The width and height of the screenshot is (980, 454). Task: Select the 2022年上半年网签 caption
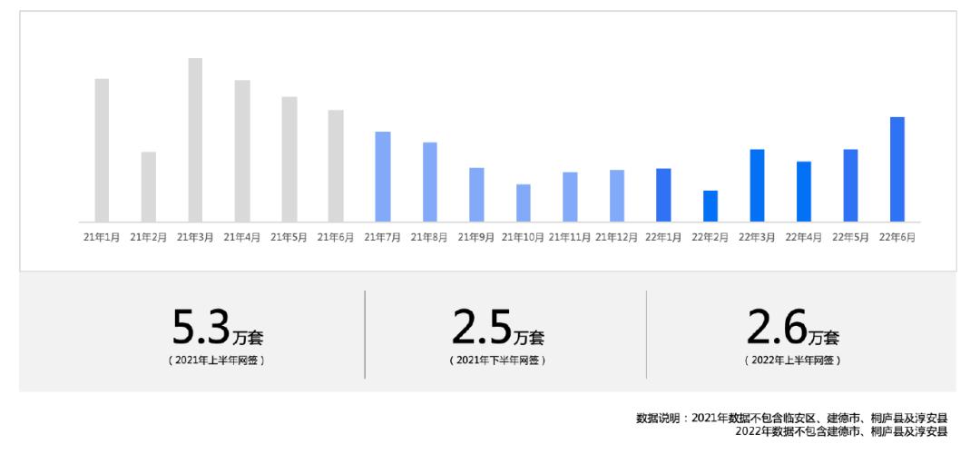coord(792,360)
